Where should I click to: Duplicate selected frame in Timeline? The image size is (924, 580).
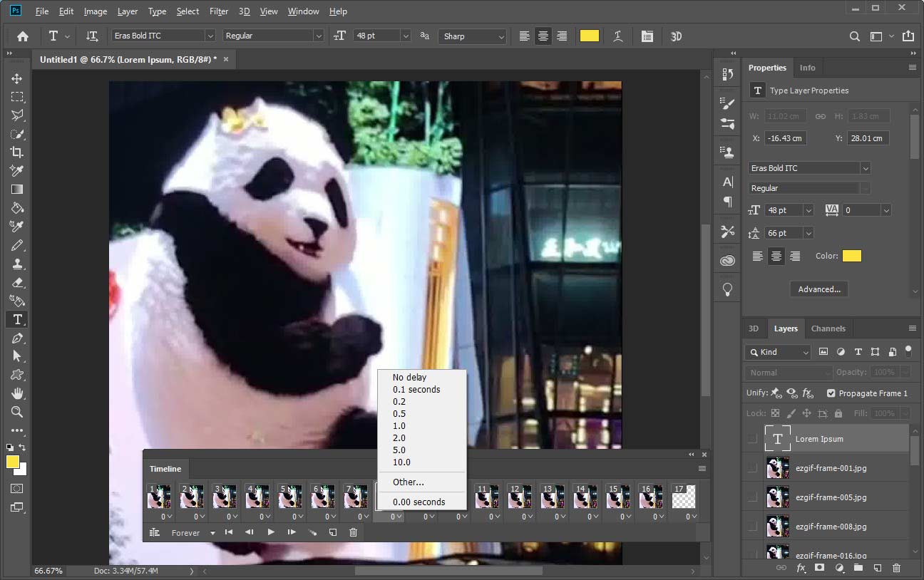(332, 532)
